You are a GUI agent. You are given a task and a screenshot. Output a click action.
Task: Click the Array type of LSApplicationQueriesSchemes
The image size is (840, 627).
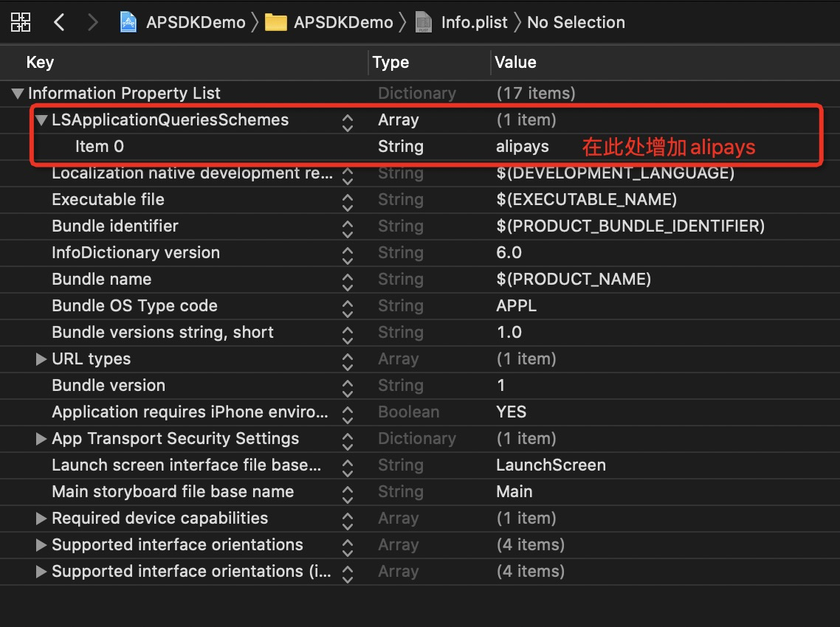(399, 120)
